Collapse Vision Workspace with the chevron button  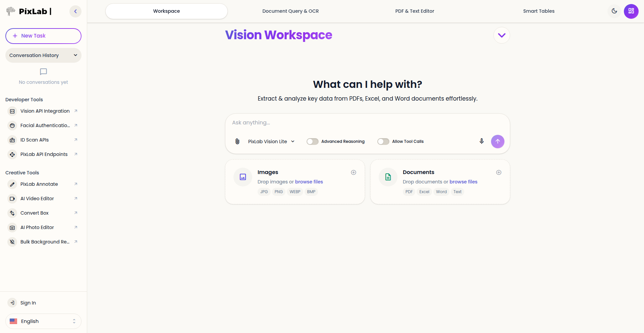501,35
